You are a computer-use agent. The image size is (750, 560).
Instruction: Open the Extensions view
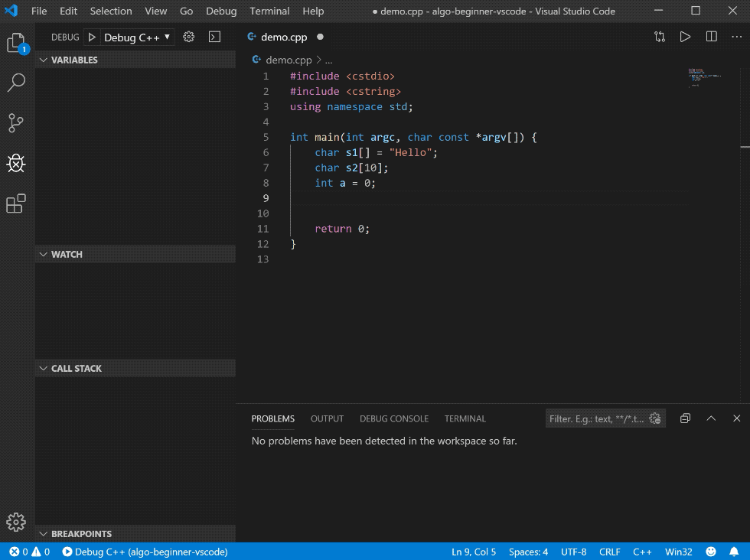click(x=16, y=203)
